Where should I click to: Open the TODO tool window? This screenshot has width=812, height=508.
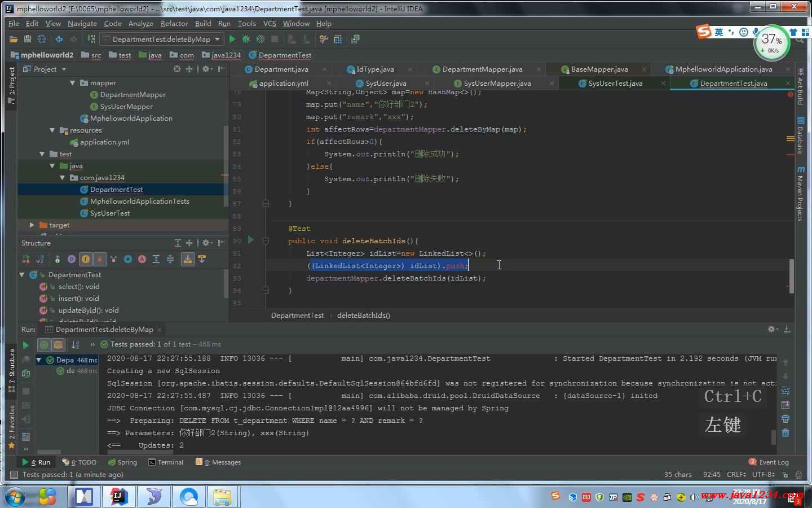[80, 462]
